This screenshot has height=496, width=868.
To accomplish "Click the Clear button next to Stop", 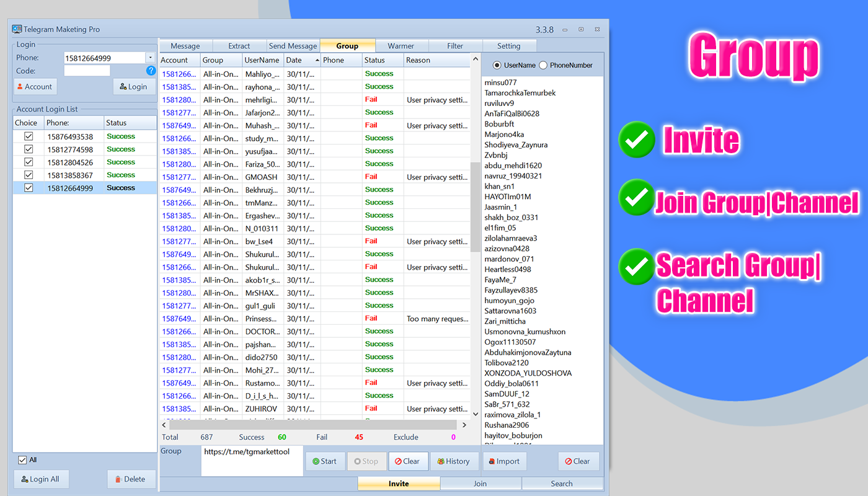I will point(408,461).
